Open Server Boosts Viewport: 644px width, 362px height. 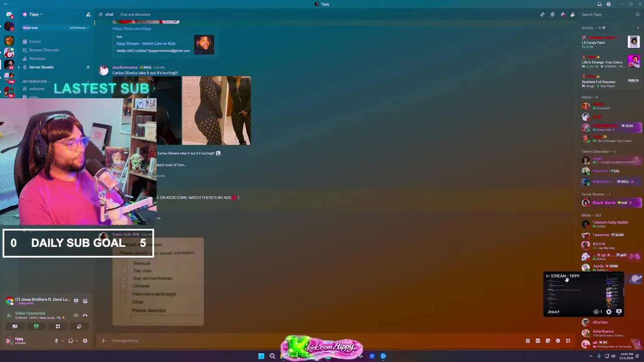point(41,67)
